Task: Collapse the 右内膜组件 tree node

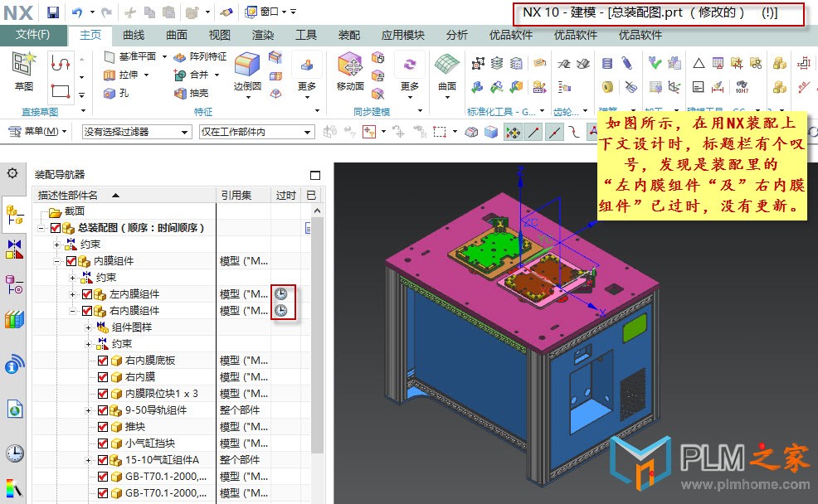Action: coord(72,311)
